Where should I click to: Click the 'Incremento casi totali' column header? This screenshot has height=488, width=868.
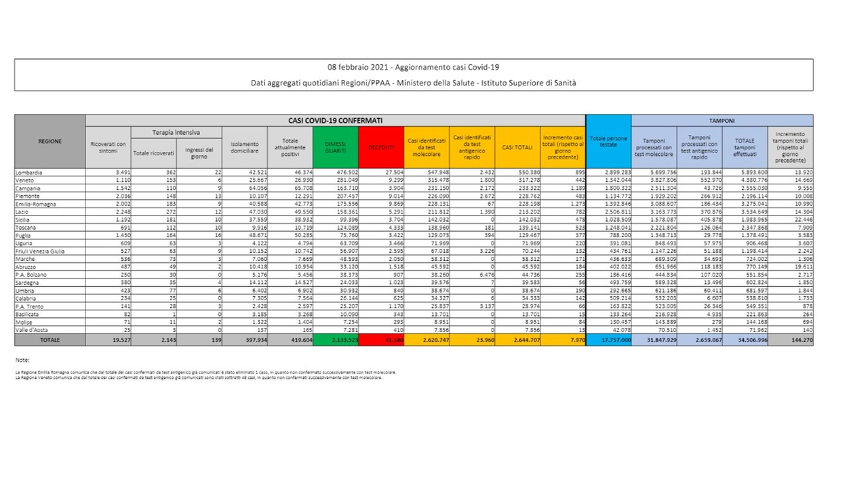pyautogui.click(x=563, y=147)
